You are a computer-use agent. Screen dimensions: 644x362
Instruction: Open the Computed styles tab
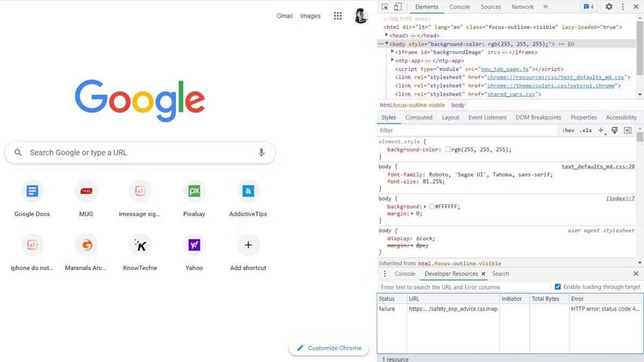pos(419,117)
